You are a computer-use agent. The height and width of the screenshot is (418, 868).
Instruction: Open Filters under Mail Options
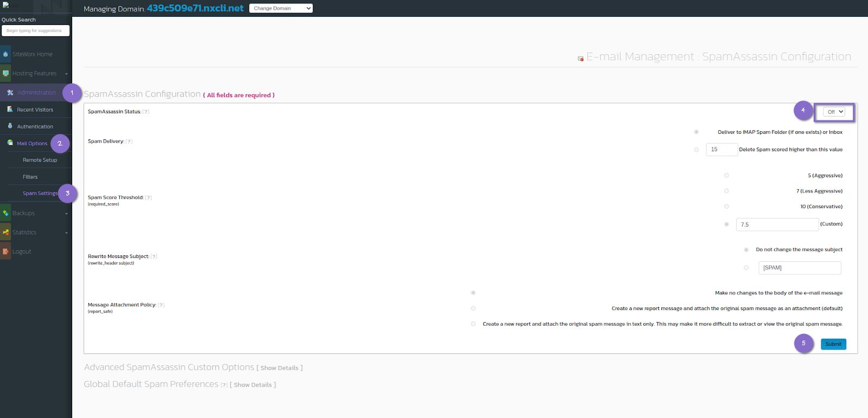(x=30, y=177)
